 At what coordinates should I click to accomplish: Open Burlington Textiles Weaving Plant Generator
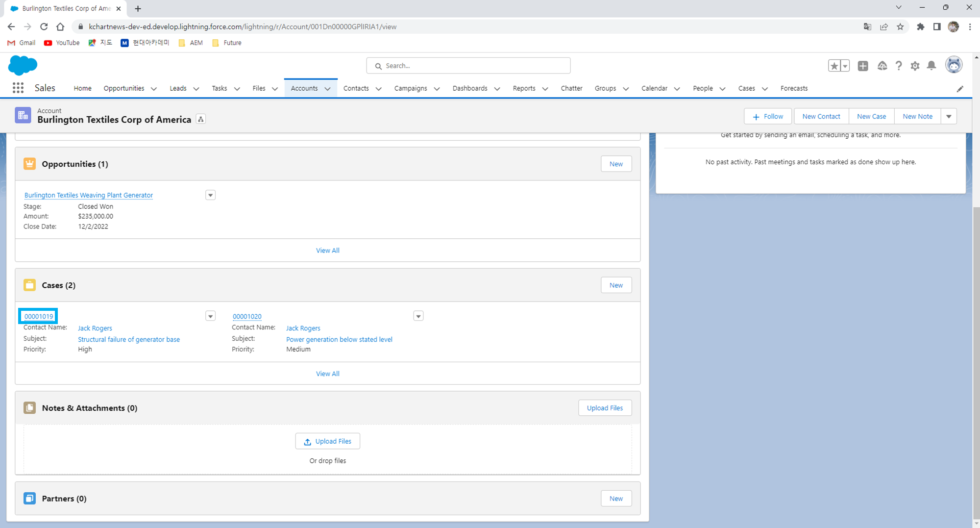point(89,195)
